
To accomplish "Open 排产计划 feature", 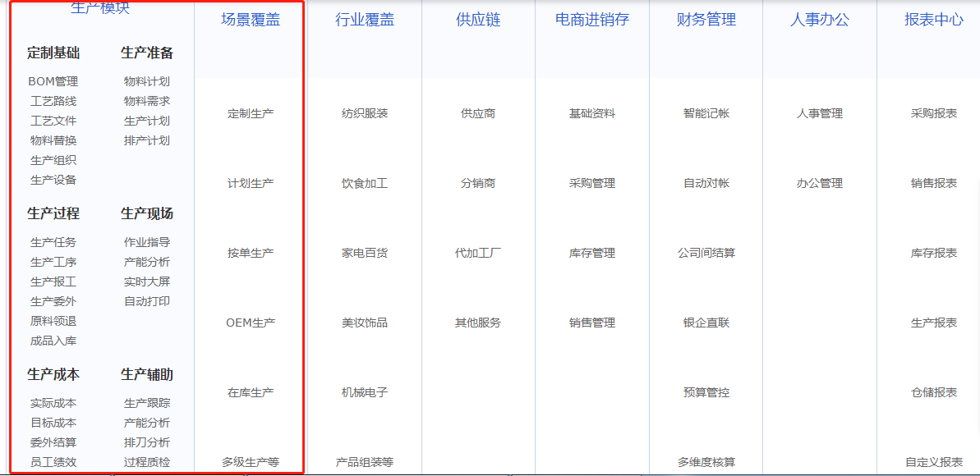I will [145, 140].
